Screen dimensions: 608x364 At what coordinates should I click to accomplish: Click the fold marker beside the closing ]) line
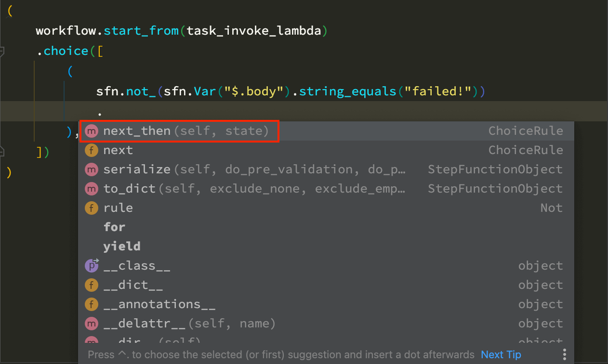pyautogui.click(x=2, y=152)
